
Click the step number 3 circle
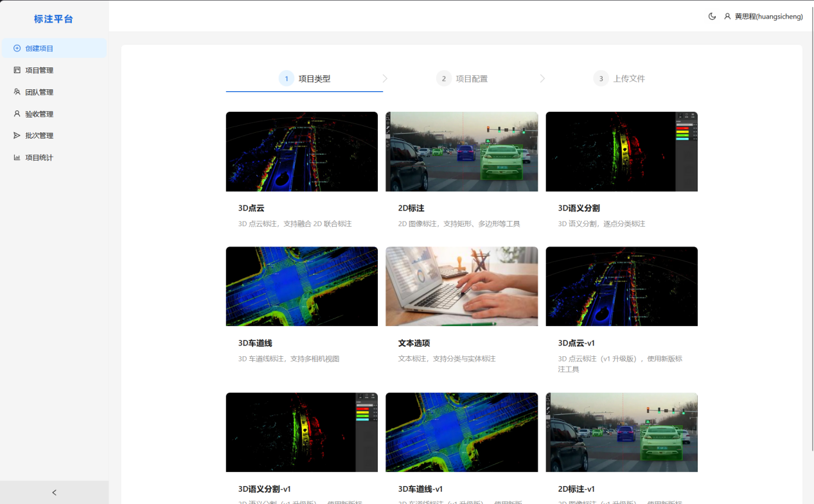pos(601,78)
